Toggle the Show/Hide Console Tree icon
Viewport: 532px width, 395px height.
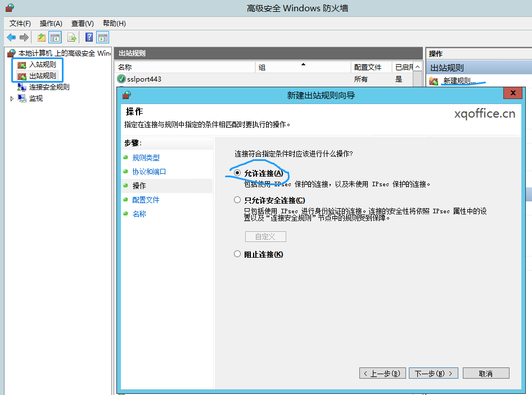click(x=55, y=37)
